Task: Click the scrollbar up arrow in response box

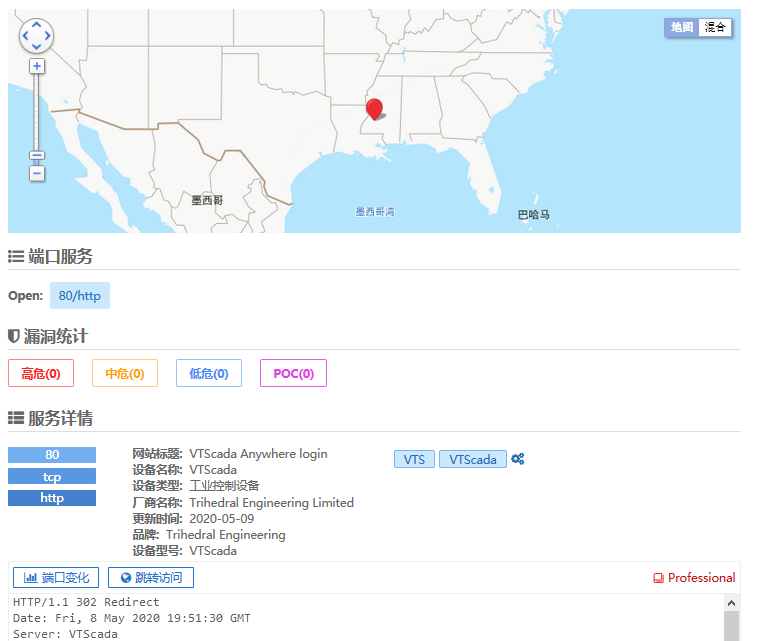Action: click(x=731, y=603)
